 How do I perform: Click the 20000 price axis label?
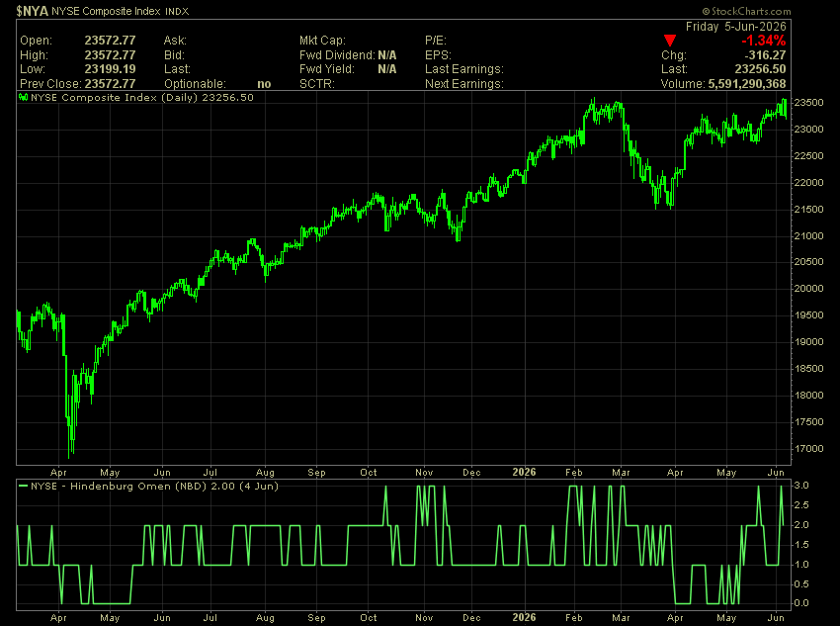[x=809, y=289]
